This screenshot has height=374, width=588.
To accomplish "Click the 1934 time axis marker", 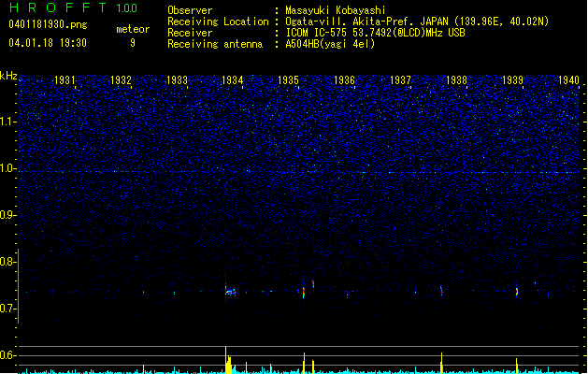I will [233, 79].
